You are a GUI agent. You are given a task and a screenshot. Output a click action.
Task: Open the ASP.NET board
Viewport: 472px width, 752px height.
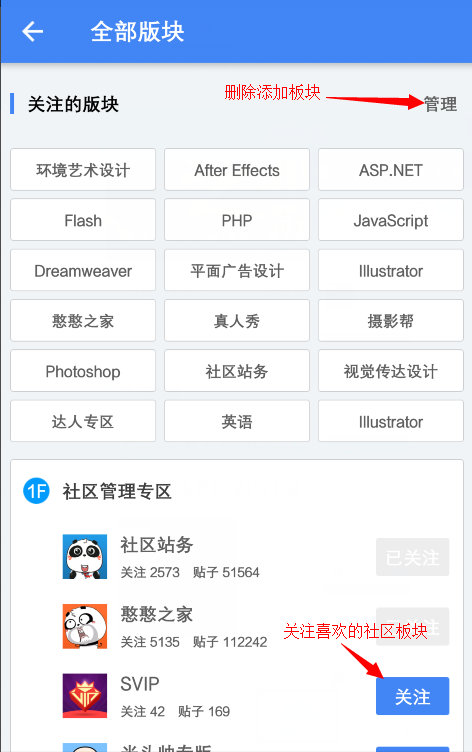(391, 170)
